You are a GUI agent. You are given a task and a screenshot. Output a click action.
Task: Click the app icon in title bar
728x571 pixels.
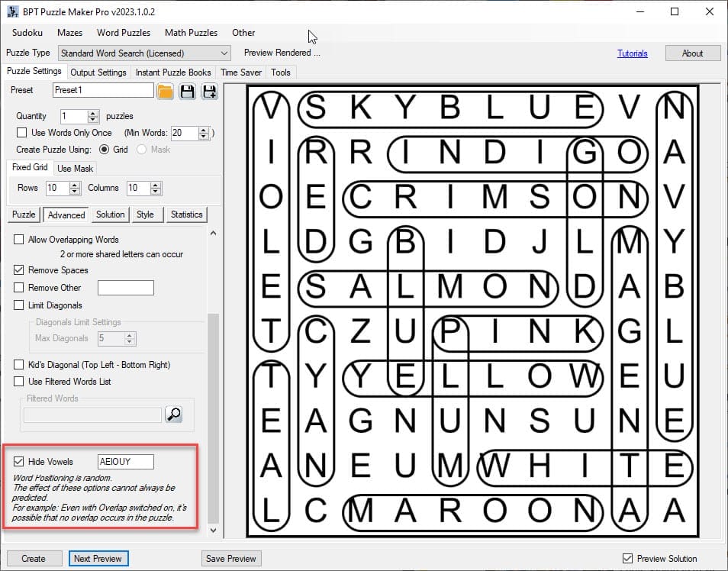[x=12, y=11]
